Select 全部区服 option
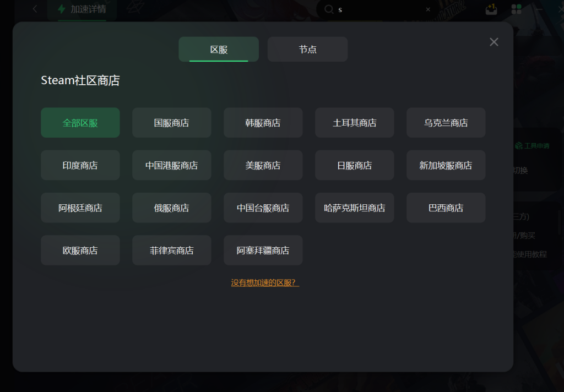The image size is (564, 392). coord(80,123)
